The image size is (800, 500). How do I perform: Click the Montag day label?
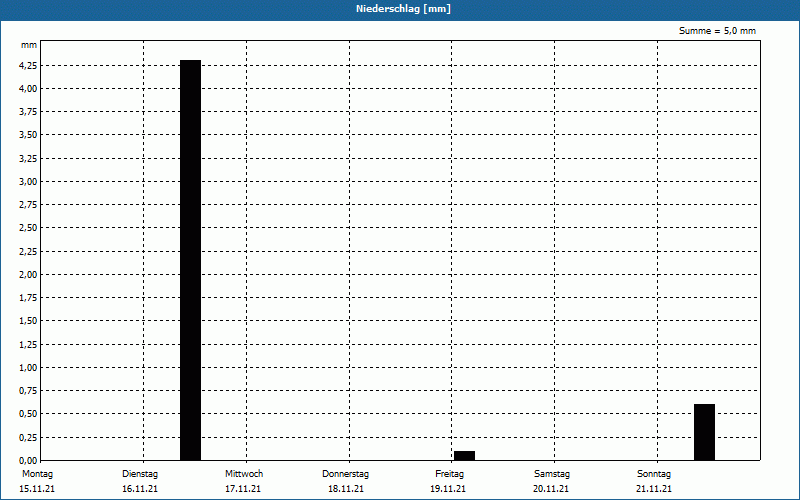point(37,474)
